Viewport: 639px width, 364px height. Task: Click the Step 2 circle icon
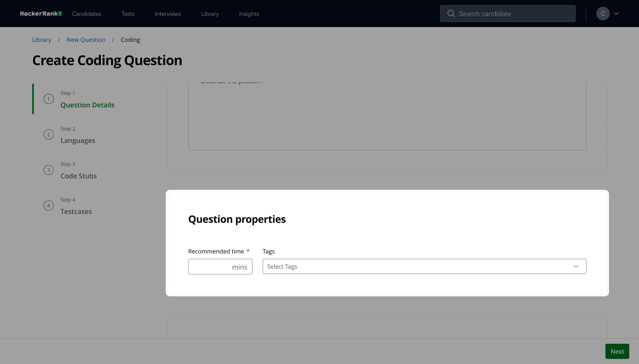[48, 134]
